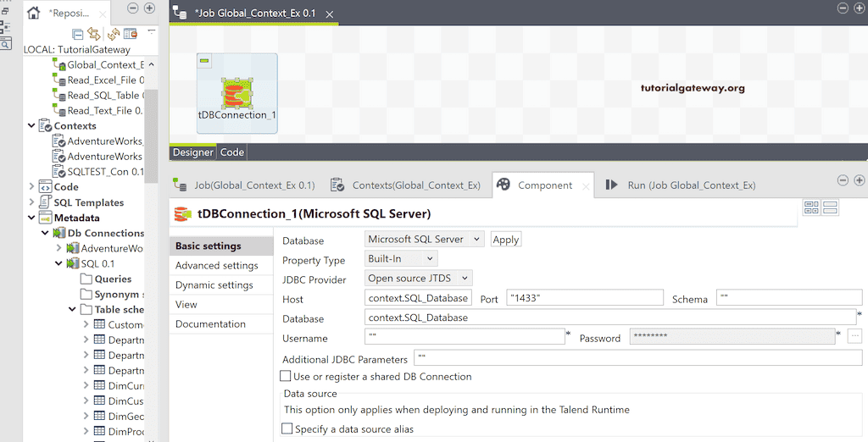Open the View section

(x=221, y=304)
